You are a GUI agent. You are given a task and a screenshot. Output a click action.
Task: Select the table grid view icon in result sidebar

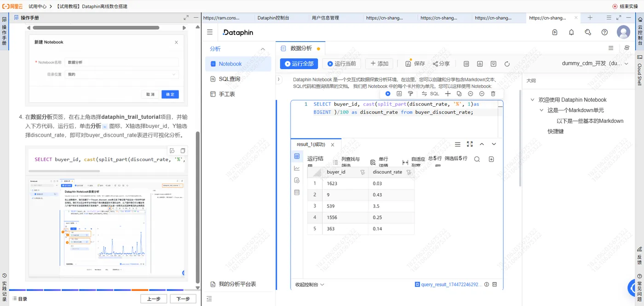click(x=297, y=156)
